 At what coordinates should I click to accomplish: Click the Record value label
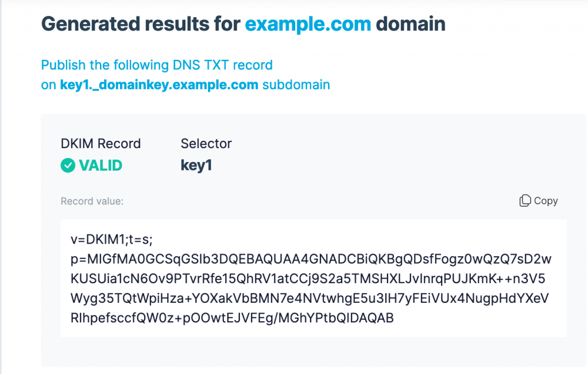coord(92,202)
